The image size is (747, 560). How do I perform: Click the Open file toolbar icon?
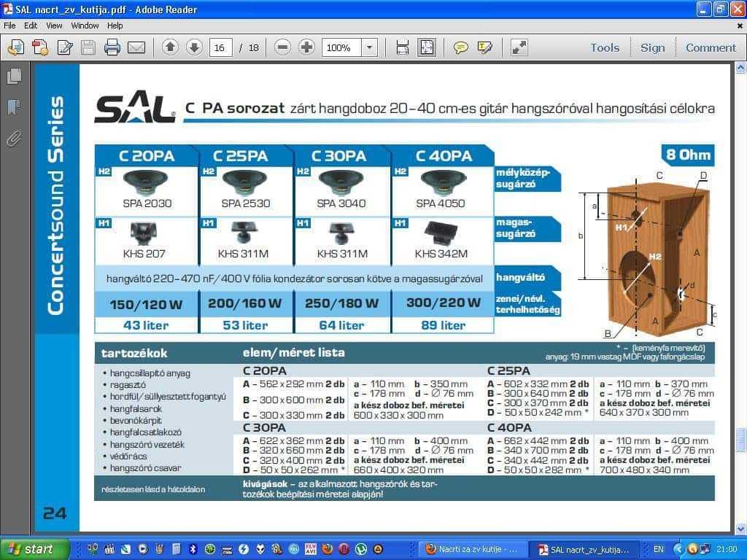pyautogui.click(x=16, y=47)
